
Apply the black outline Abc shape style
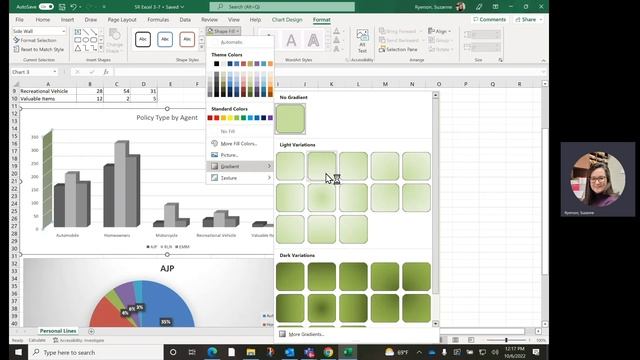click(x=143, y=39)
